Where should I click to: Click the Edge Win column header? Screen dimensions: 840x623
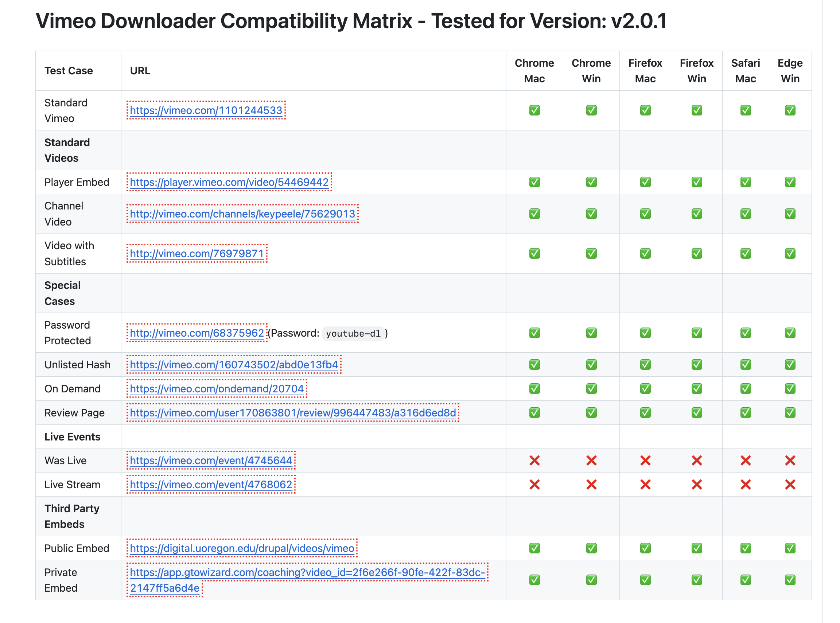click(790, 71)
